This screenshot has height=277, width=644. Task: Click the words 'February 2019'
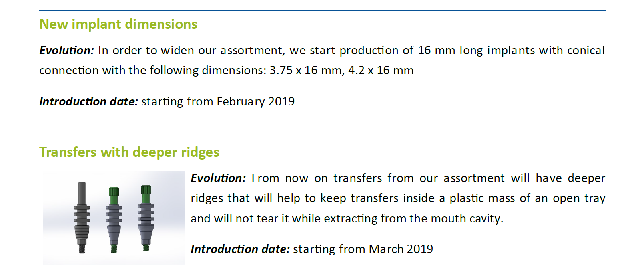[256, 102]
